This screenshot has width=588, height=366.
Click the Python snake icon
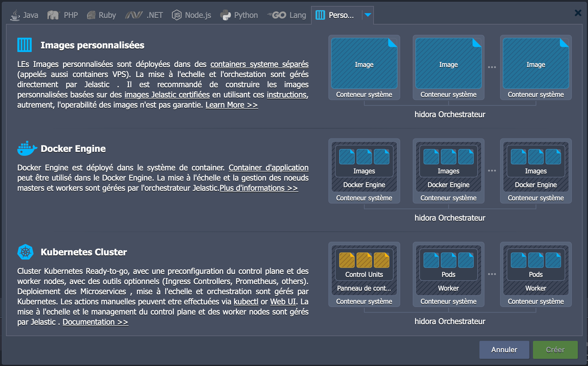[226, 15]
